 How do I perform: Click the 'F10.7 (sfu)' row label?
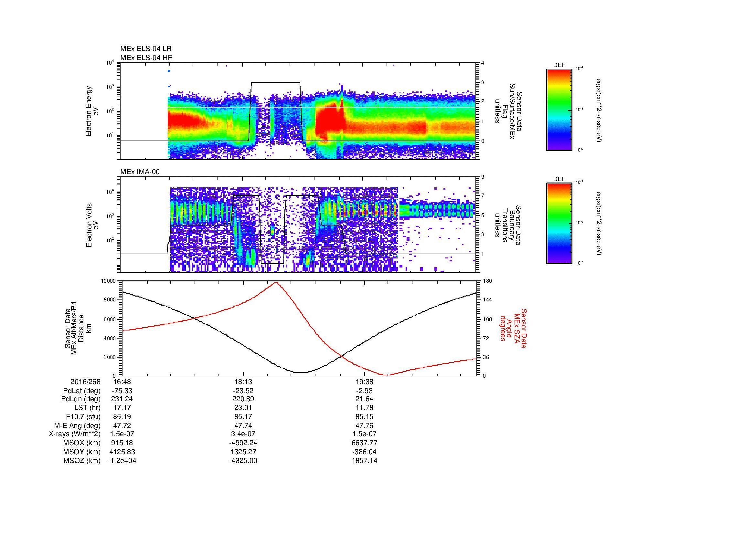click(83, 416)
